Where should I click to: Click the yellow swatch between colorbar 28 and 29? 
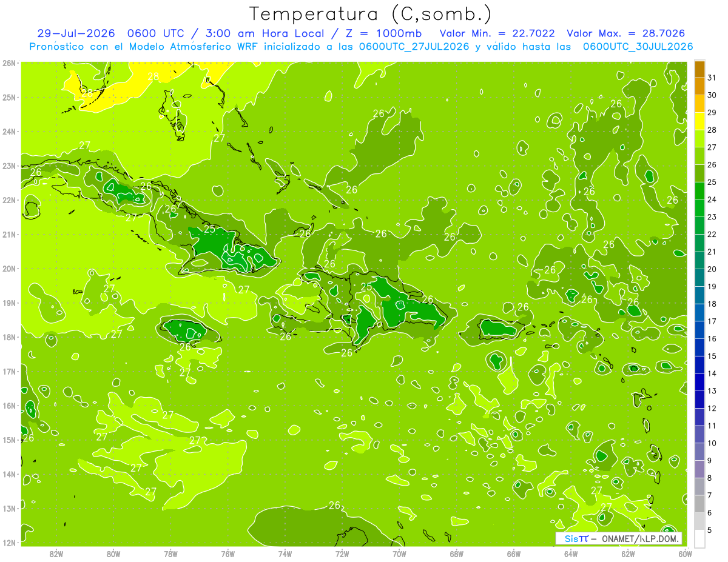(699, 121)
